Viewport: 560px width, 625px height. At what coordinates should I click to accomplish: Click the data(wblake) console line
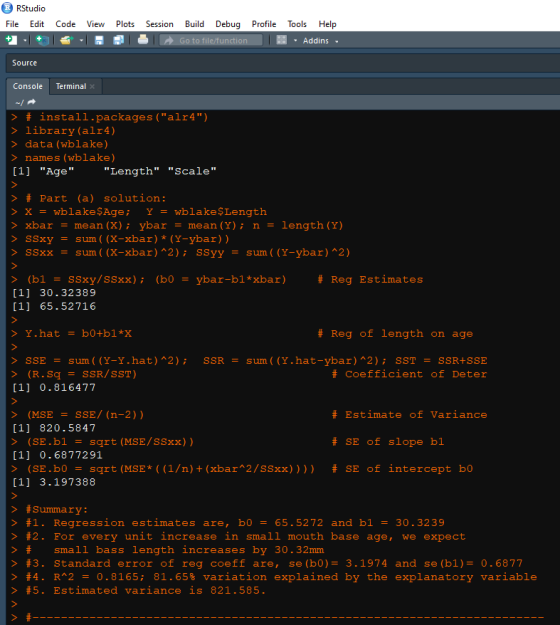(x=67, y=144)
